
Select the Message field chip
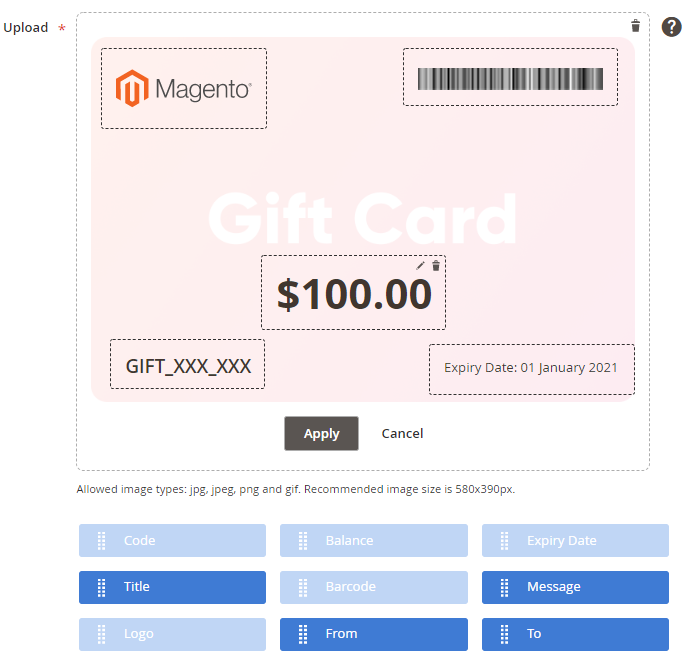575,587
